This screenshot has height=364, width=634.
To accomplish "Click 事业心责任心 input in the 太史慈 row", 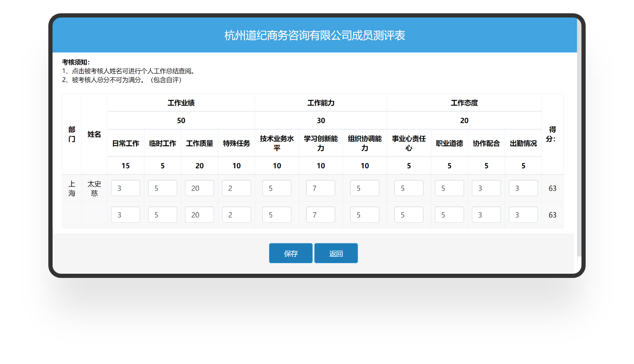I will tap(409, 188).
